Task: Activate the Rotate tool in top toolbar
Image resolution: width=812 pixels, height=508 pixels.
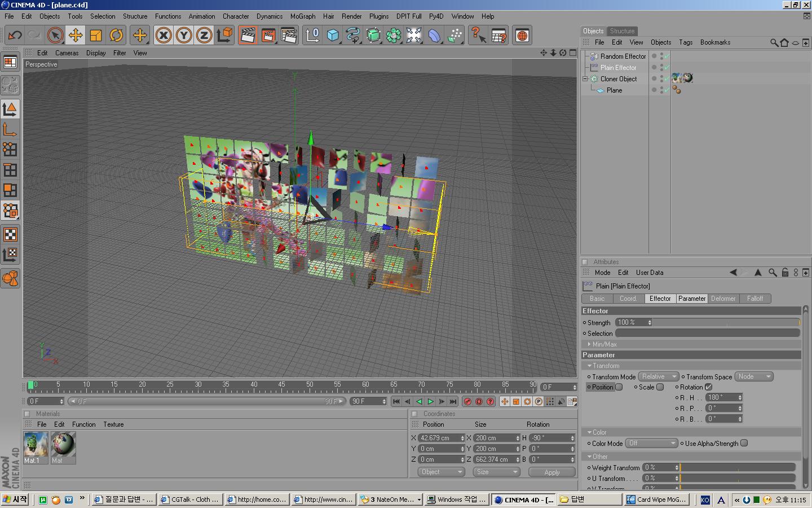Action: (116, 35)
